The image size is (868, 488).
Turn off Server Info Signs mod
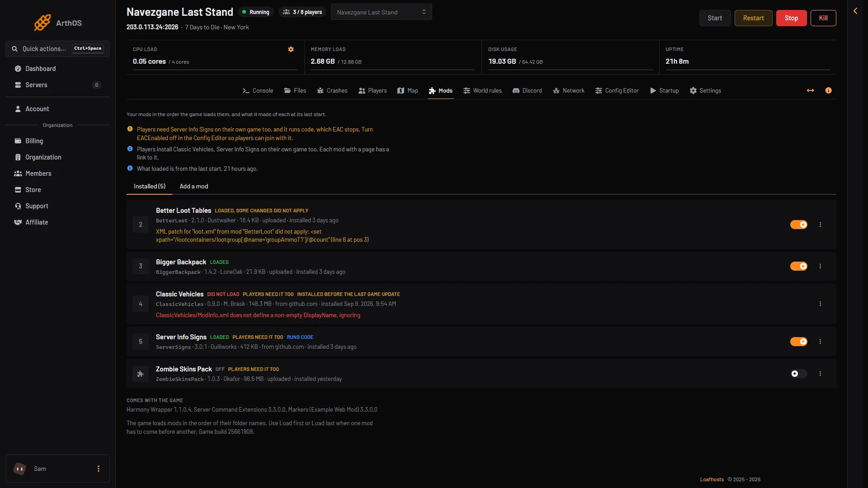[x=798, y=342]
